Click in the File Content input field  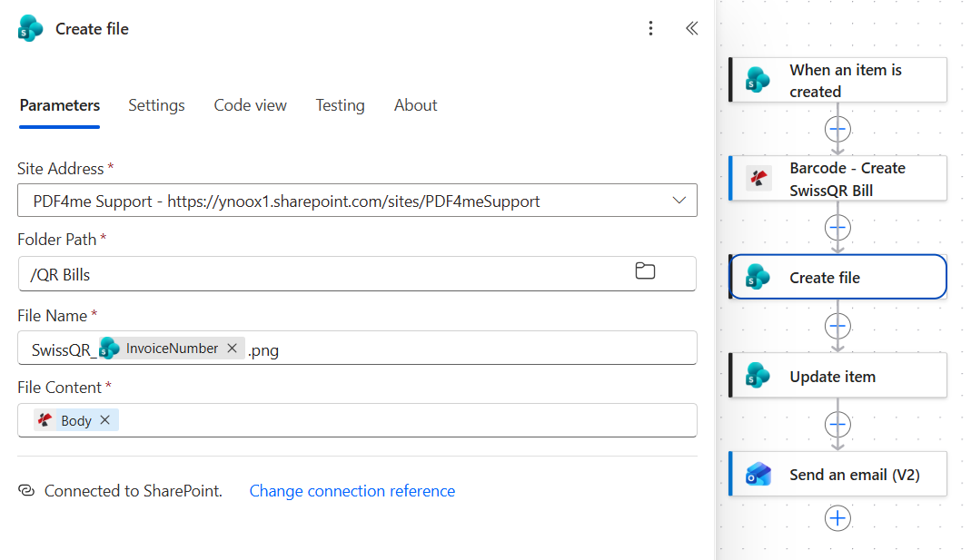[x=357, y=420]
